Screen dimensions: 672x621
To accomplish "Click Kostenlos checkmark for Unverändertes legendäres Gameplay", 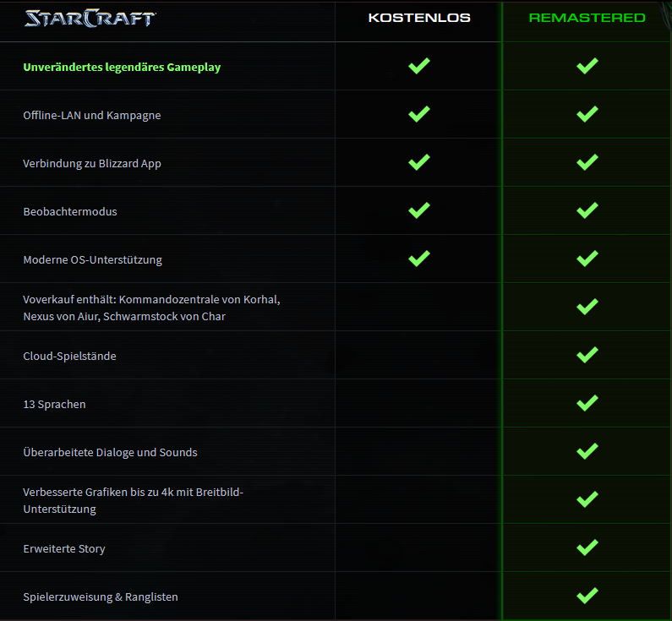I will [x=419, y=66].
